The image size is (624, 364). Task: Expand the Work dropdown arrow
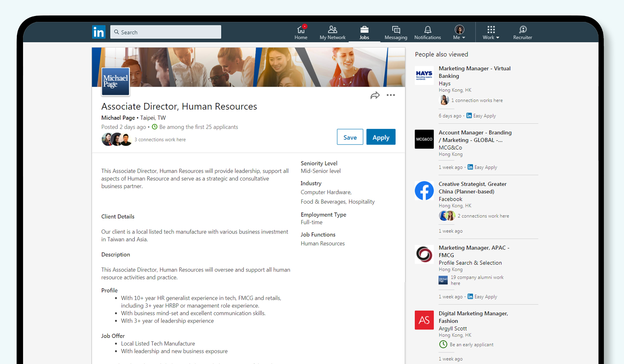498,37
